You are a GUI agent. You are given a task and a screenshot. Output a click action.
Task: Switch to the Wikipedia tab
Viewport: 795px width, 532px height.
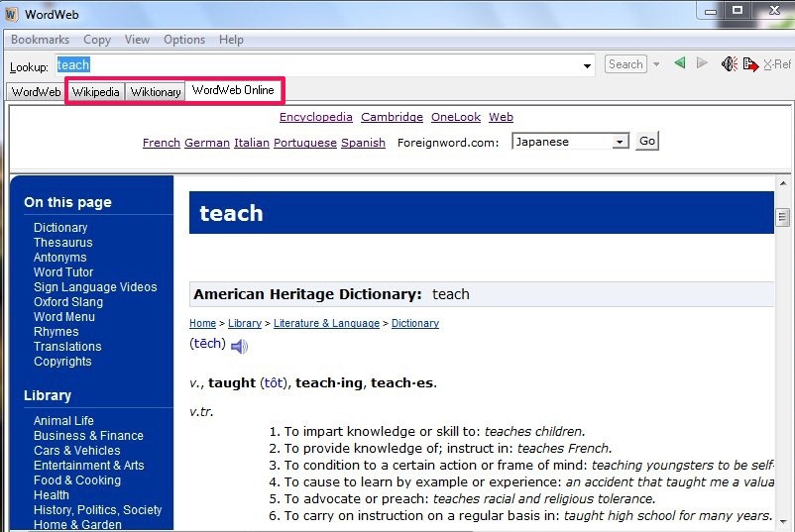tap(96, 92)
